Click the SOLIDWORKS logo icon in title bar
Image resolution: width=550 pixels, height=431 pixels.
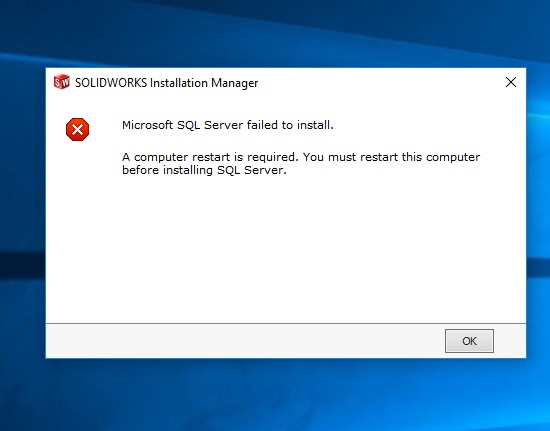pyautogui.click(x=61, y=82)
